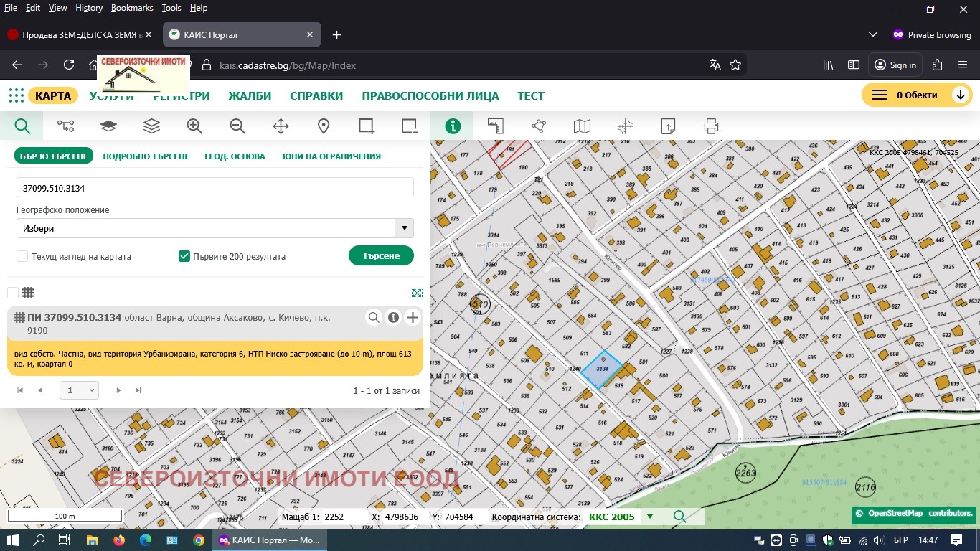Select the zoom out tool
980x551 pixels.
237,126
